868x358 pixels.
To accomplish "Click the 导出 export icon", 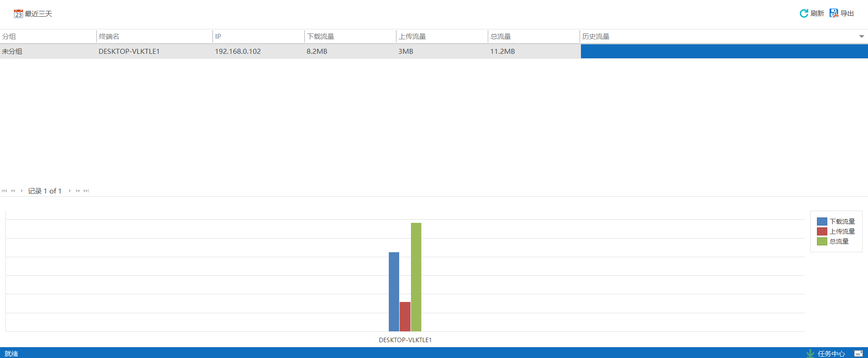I will click(834, 14).
